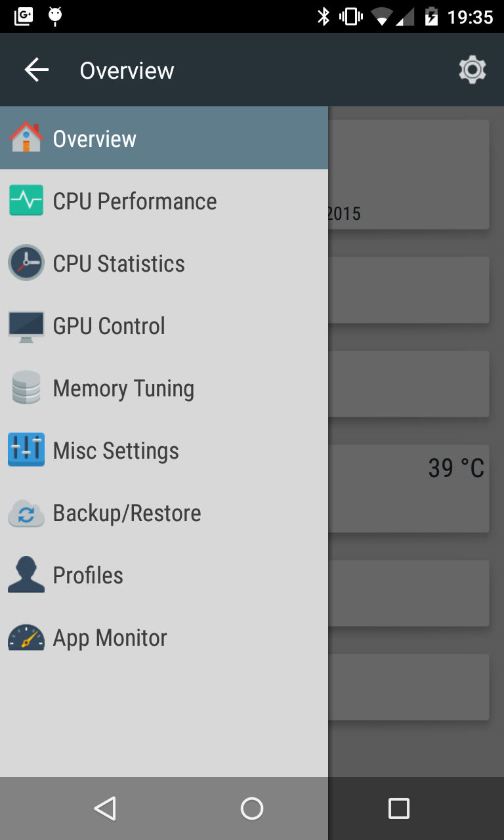Close drawer with the back arrow
The height and width of the screenshot is (840, 504).
[37, 70]
